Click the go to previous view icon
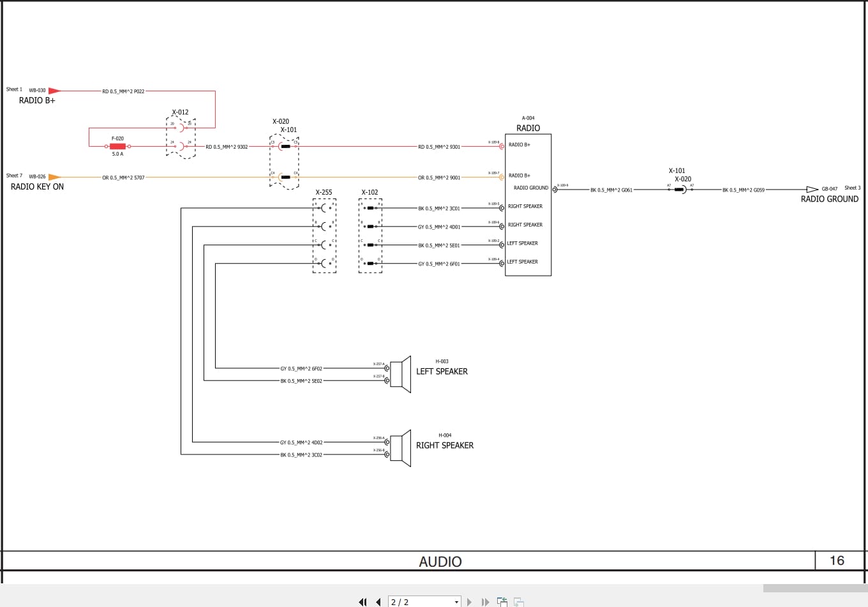This screenshot has height=607, width=868. [x=502, y=602]
